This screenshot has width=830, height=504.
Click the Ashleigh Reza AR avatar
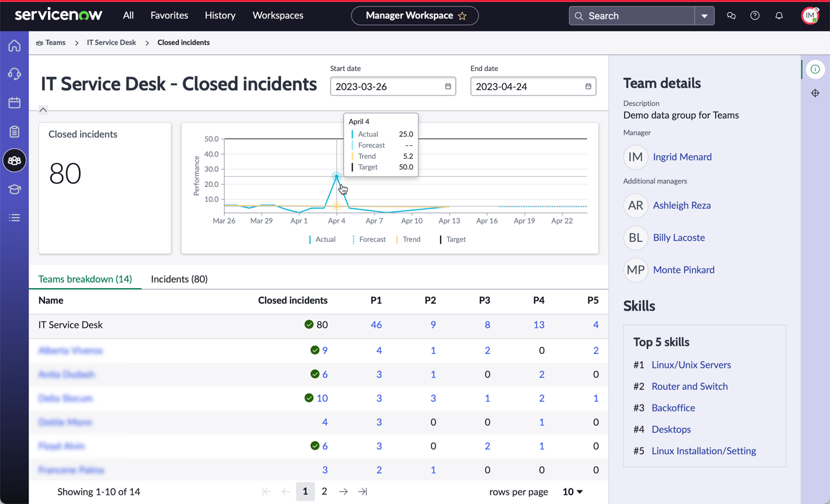[x=636, y=206]
